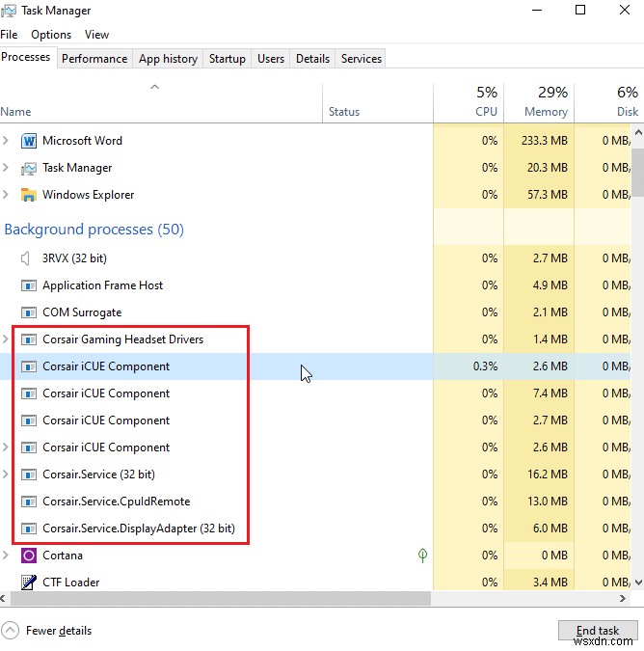
Task: Click the Corsair.Service.DisplayAdapter icon
Action: pyautogui.click(x=29, y=529)
